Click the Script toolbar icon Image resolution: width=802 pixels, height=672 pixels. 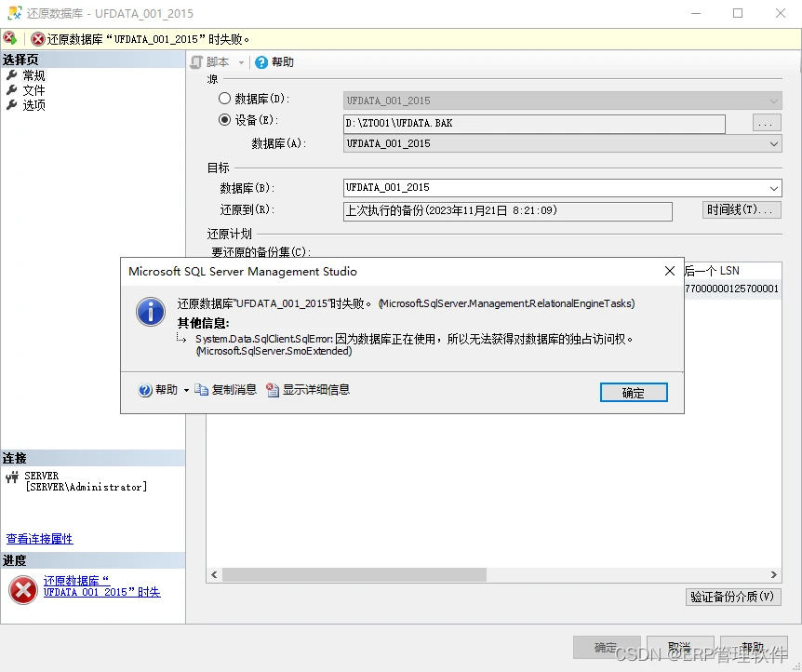[x=196, y=62]
